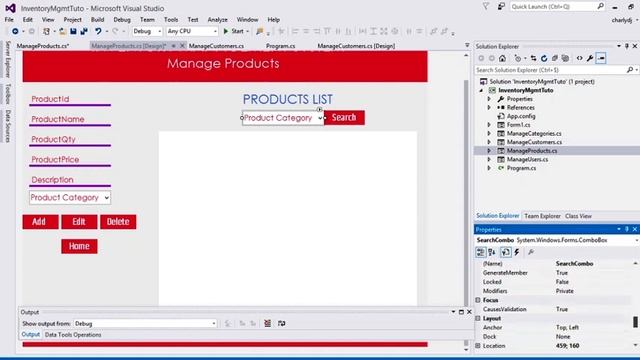The width and height of the screenshot is (640, 360).
Task: Start debugging with the green play icon
Action: coord(226,31)
